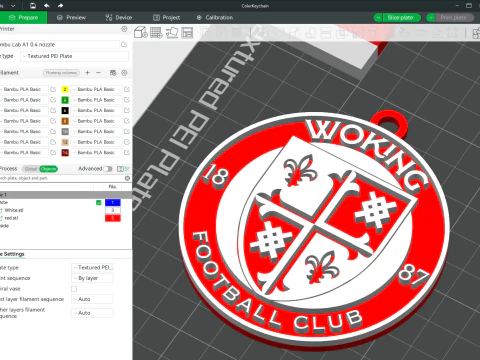
Task: Open the Printer settings gear icon
Action: pyautogui.click(x=124, y=29)
